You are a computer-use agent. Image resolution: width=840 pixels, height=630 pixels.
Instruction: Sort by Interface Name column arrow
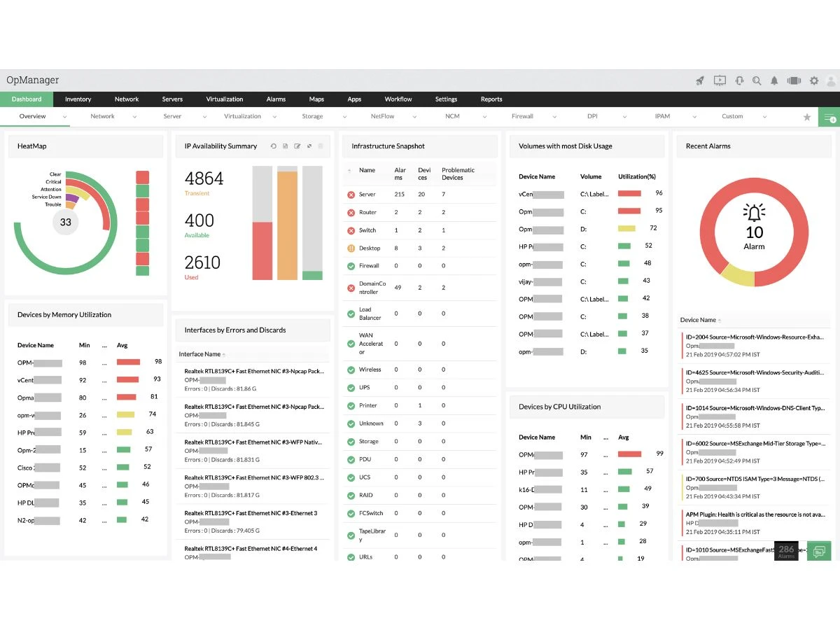coord(224,355)
